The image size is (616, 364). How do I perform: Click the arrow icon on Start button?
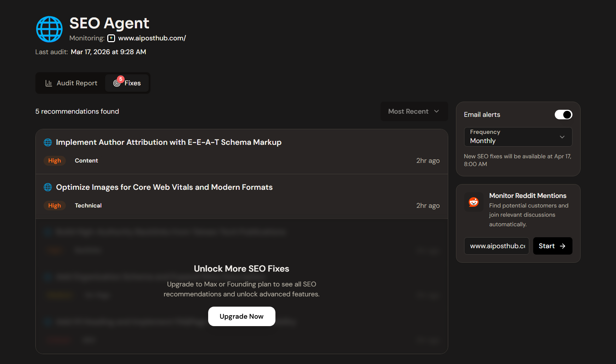point(563,246)
